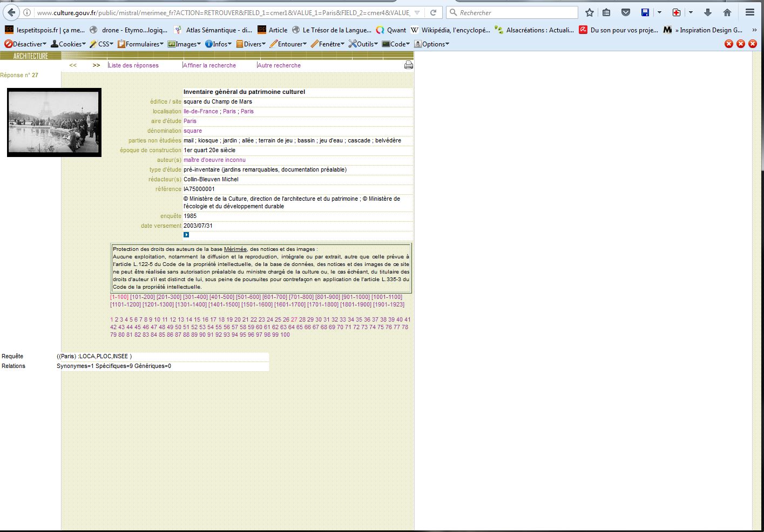Click the small blue arrow below date versement
The width and height of the screenshot is (764, 532).
point(186,235)
